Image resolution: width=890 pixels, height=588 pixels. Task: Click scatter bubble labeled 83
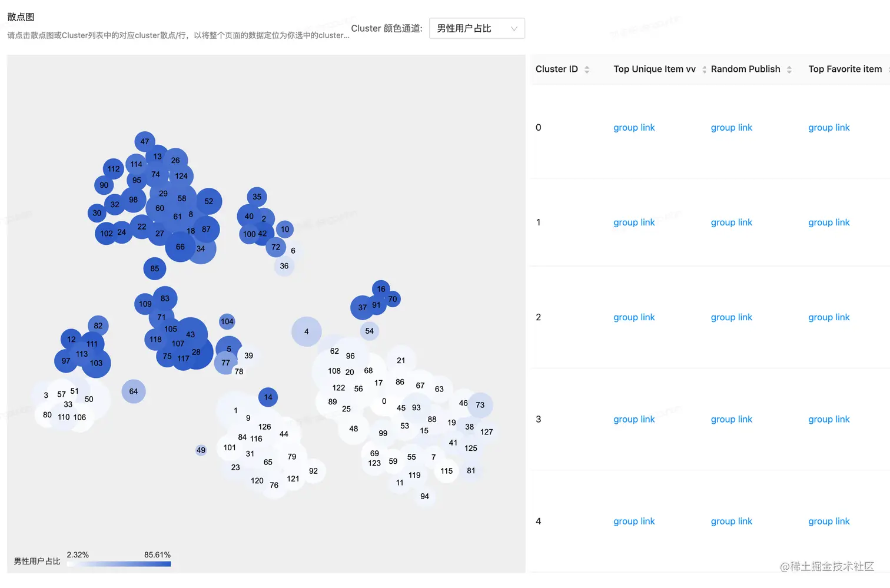pyautogui.click(x=165, y=298)
